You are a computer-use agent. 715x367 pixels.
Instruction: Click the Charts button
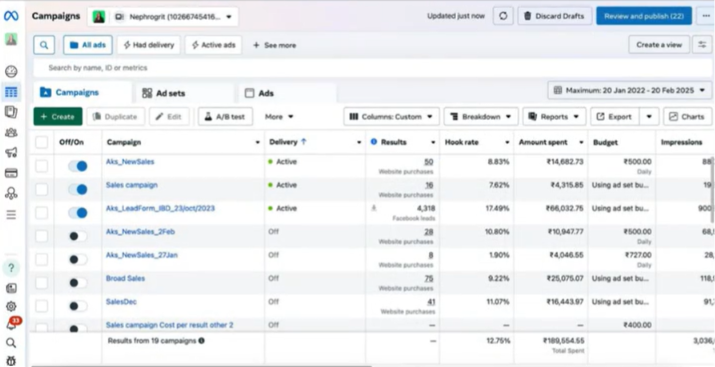pos(687,117)
